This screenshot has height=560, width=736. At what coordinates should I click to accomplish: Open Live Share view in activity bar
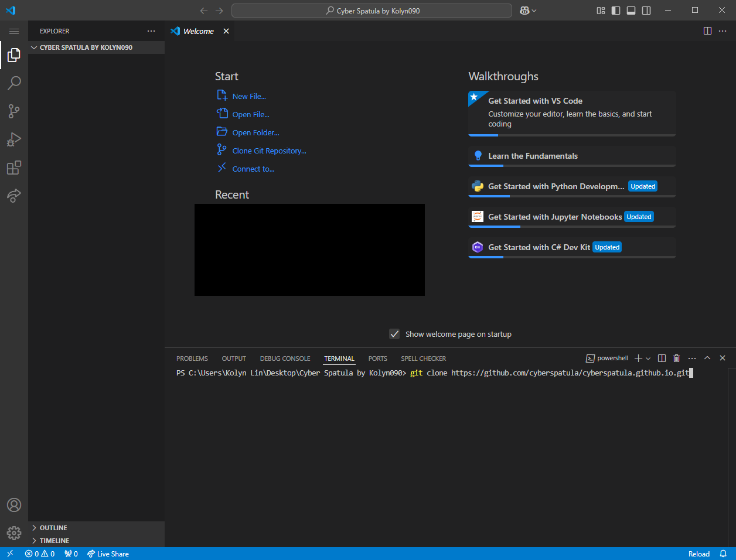click(x=14, y=196)
